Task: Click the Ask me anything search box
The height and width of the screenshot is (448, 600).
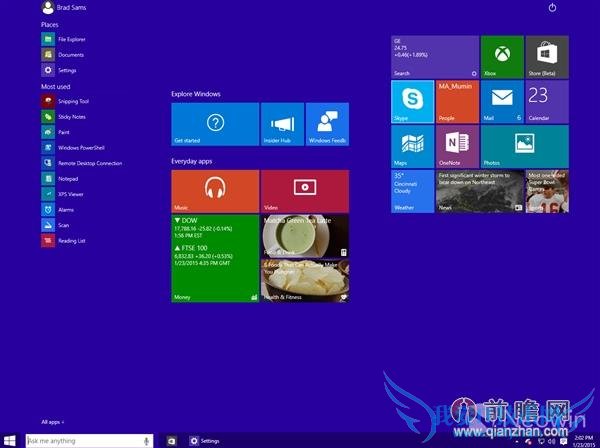Action: point(90,441)
